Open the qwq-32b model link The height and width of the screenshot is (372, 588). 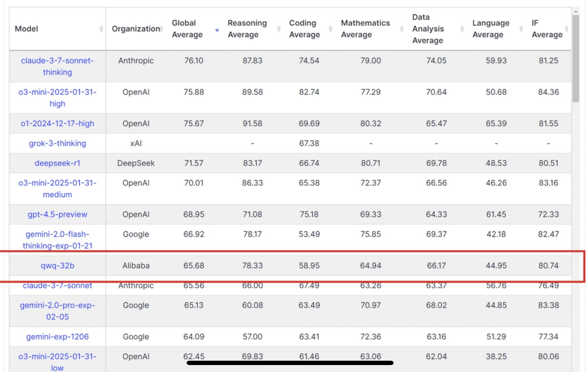[57, 265]
